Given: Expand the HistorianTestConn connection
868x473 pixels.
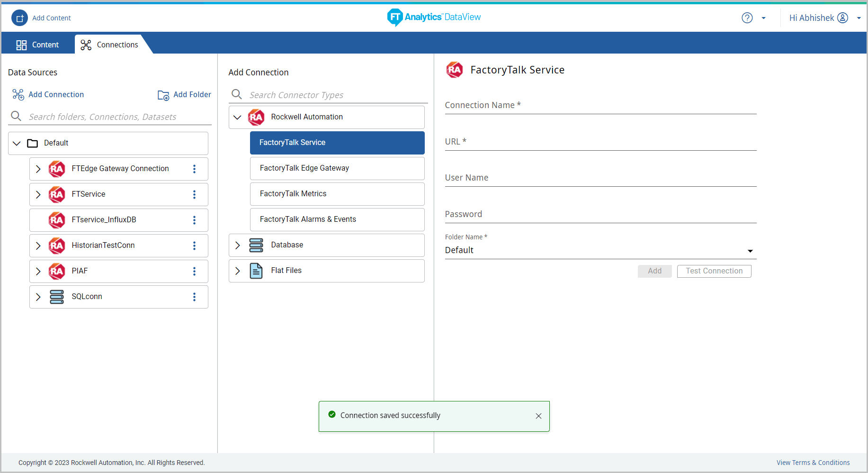Looking at the screenshot, I should pyautogui.click(x=38, y=246).
